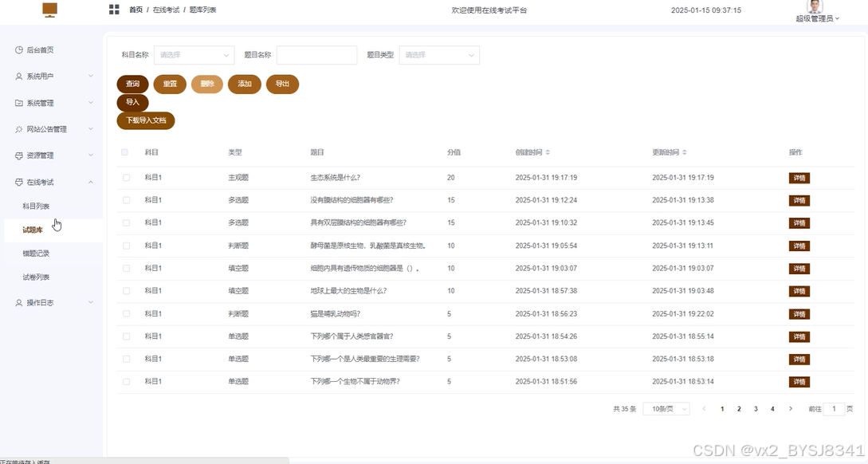Check the row 酵母菌是原核生物

126,246
